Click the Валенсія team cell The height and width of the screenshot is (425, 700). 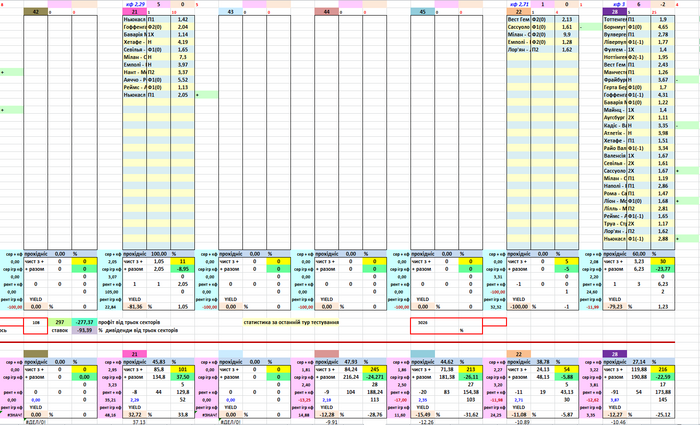click(615, 155)
